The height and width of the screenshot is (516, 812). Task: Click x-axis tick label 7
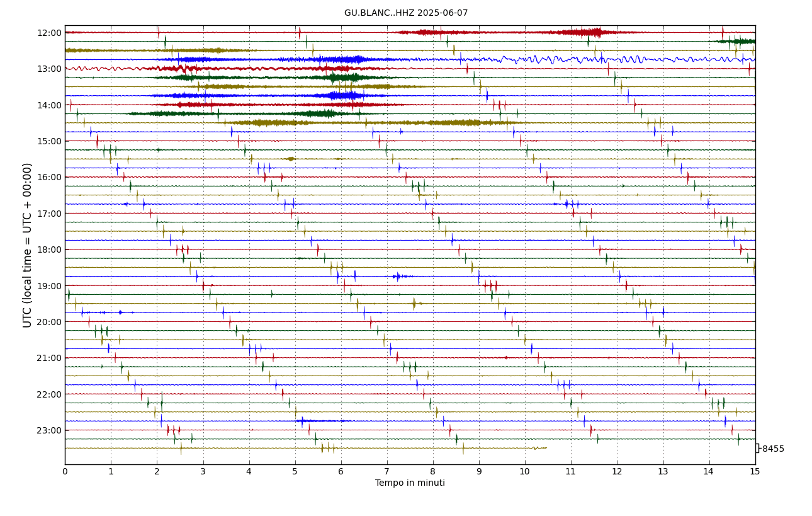(387, 471)
